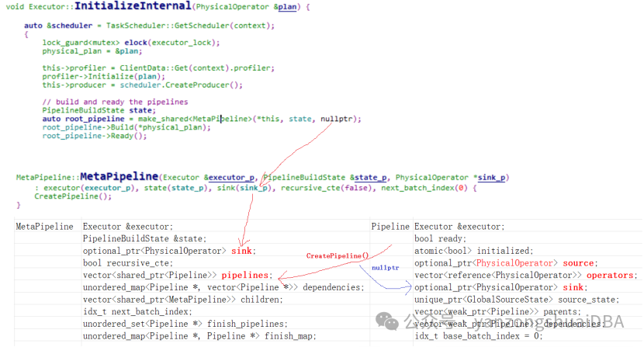Click 'this->producer = scheduler.CreateProducer();' line

coord(142,85)
